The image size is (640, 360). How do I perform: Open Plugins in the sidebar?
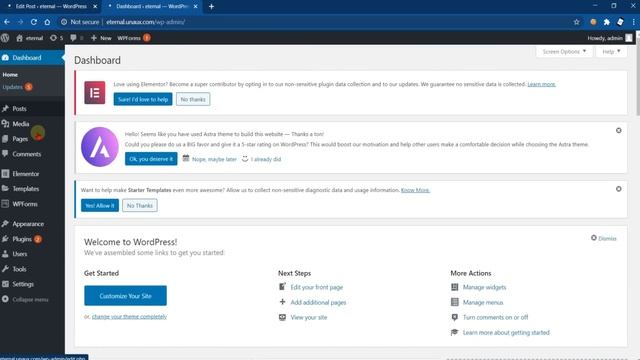(x=32, y=239)
